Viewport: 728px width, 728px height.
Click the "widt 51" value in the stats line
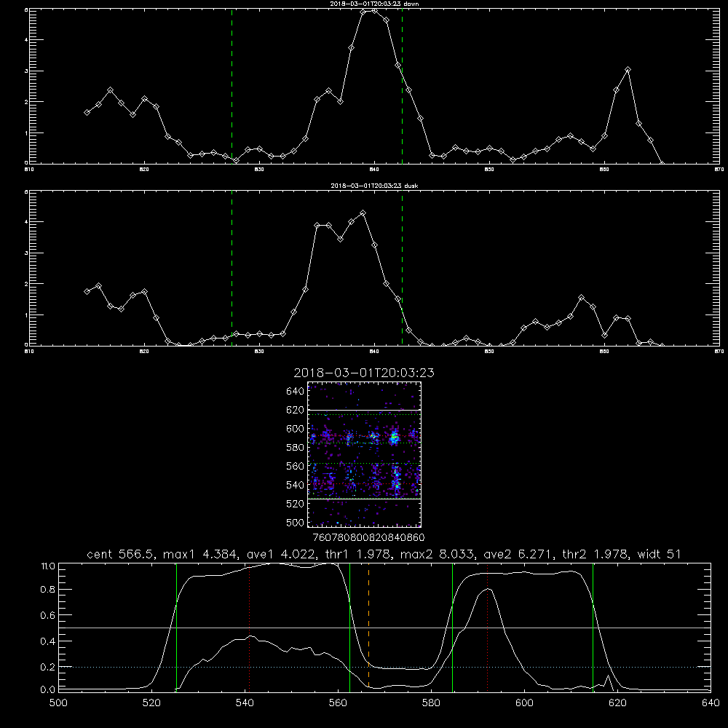tap(659, 554)
